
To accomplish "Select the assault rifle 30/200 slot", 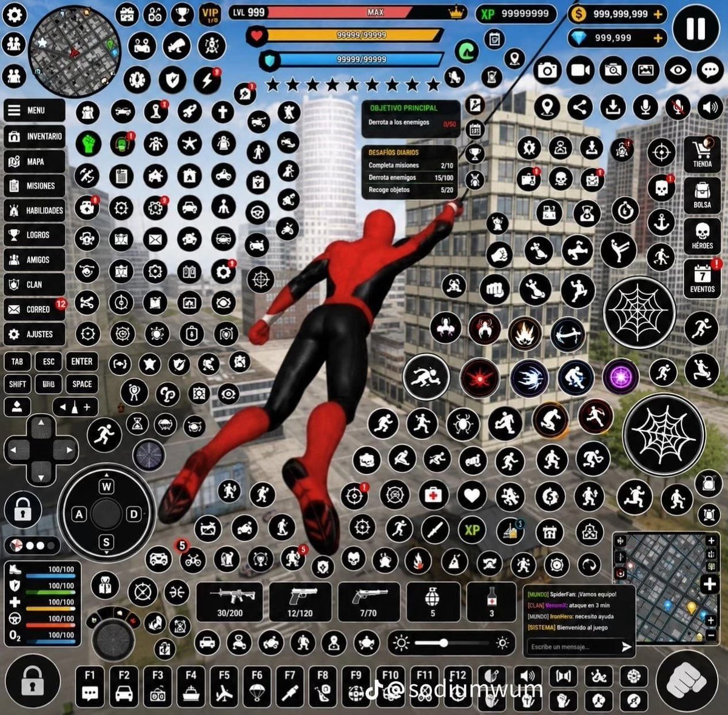I will click(230, 602).
